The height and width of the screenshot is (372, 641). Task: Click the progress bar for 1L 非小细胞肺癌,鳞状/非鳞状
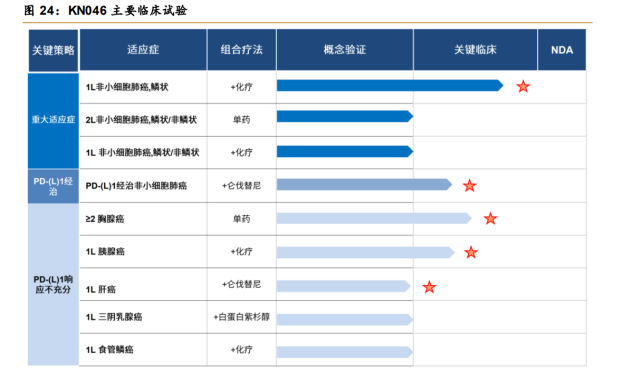pyautogui.click(x=345, y=152)
